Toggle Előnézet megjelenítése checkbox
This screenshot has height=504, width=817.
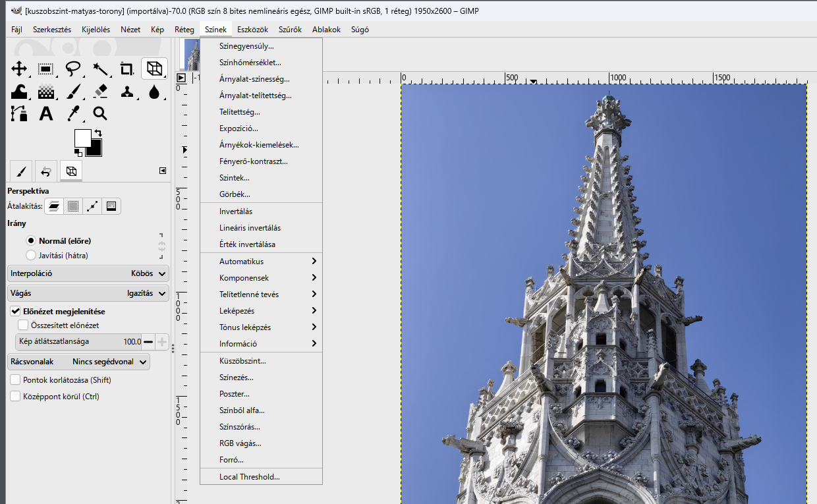tap(15, 311)
